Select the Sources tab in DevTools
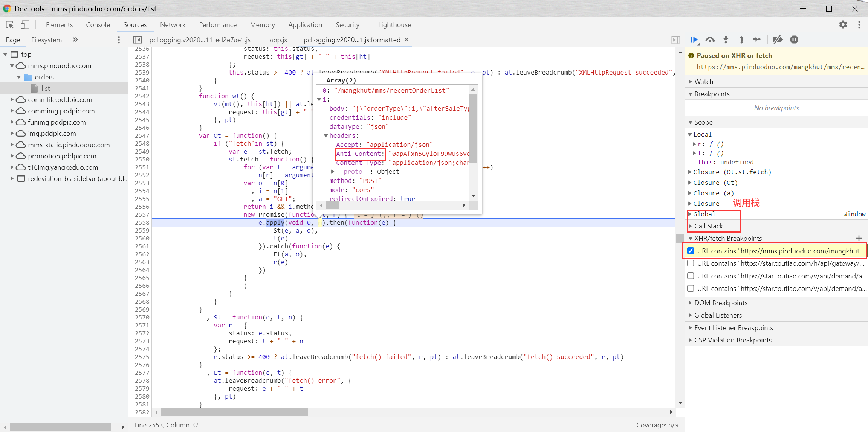Viewport: 868px width, 432px height. [x=134, y=24]
